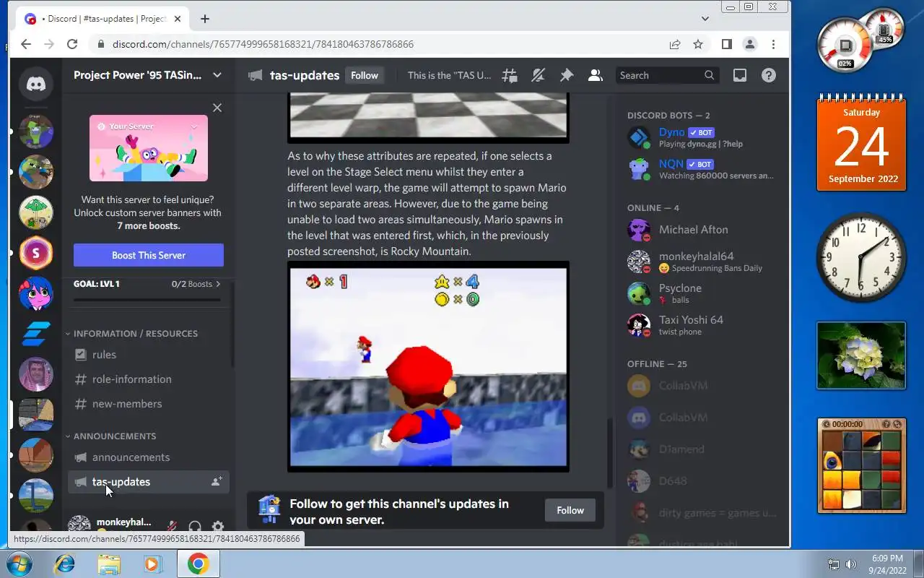The width and height of the screenshot is (924, 578).
Task: Click the channel topic text
Action: pyautogui.click(x=449, y=75)
